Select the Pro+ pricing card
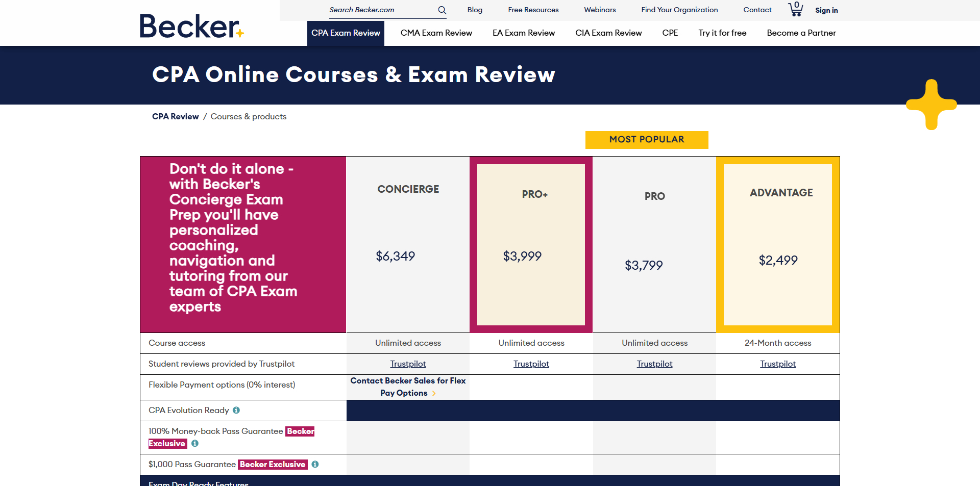 tap(531, 244)
